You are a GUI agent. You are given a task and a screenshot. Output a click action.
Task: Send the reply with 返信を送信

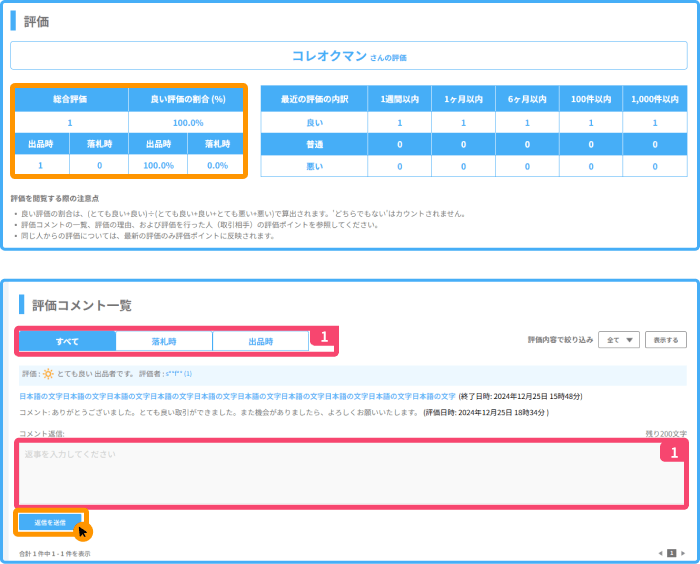coord(50,522)
